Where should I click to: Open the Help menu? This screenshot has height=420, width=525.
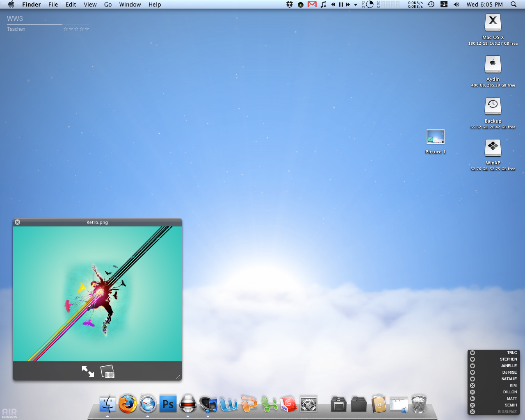pos(155,5)
